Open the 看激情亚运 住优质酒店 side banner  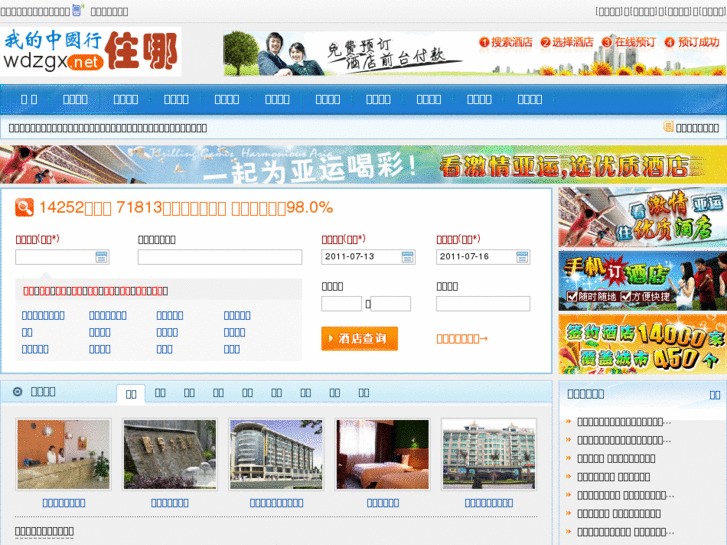[x=643, y=217]
